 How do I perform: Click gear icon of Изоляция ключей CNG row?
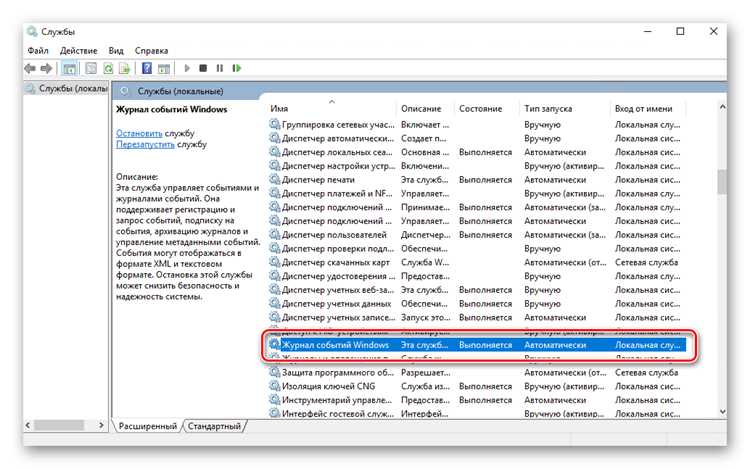coord(275,386)
